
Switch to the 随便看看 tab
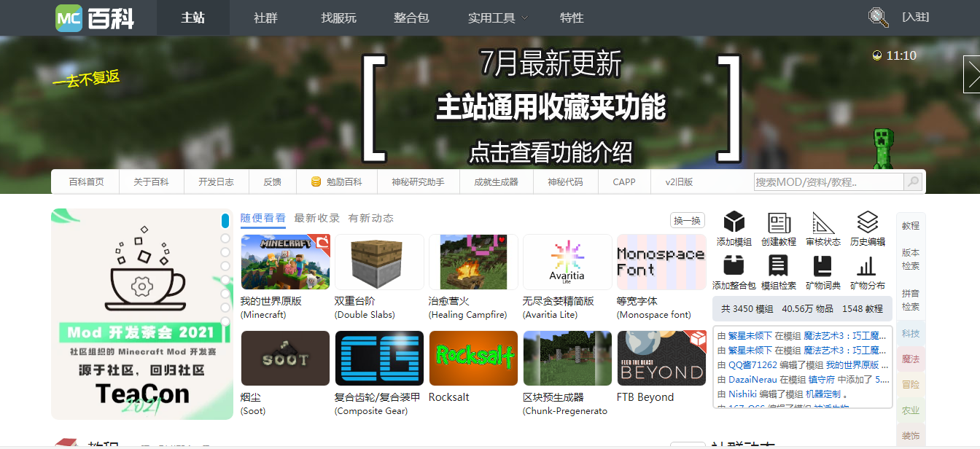(x=263, y=218)
